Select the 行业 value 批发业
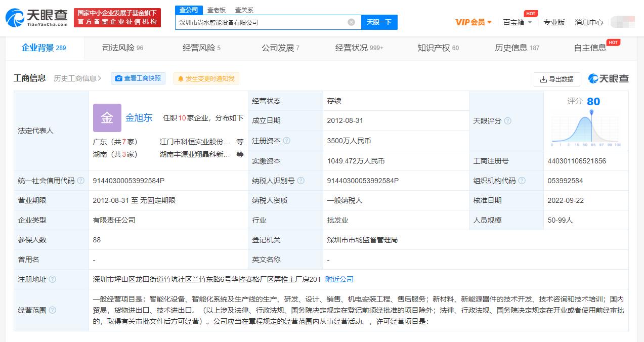The height and width of the screenshot is (342, 644). pos(338,220)
